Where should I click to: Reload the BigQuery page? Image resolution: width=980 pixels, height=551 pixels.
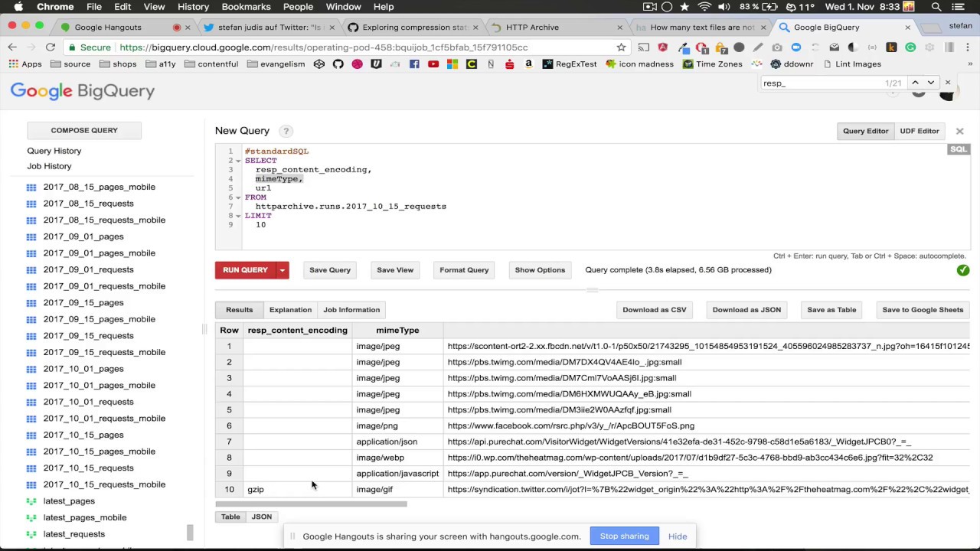tap(51, 47)
